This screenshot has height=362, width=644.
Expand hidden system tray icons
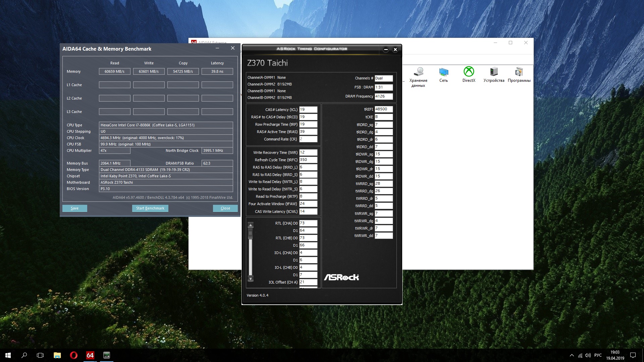[x=572, y=355]
